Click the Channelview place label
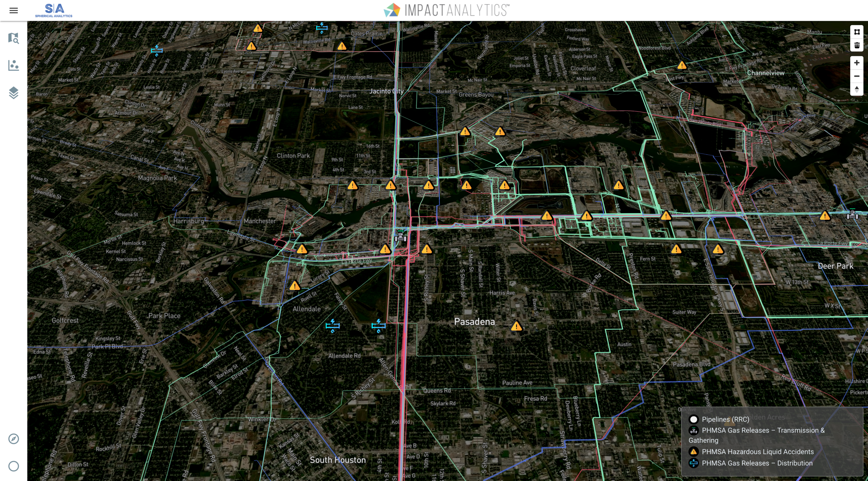The height and width of the screenshot is (481, 868). pyautogui.click(x=766, y=73)
